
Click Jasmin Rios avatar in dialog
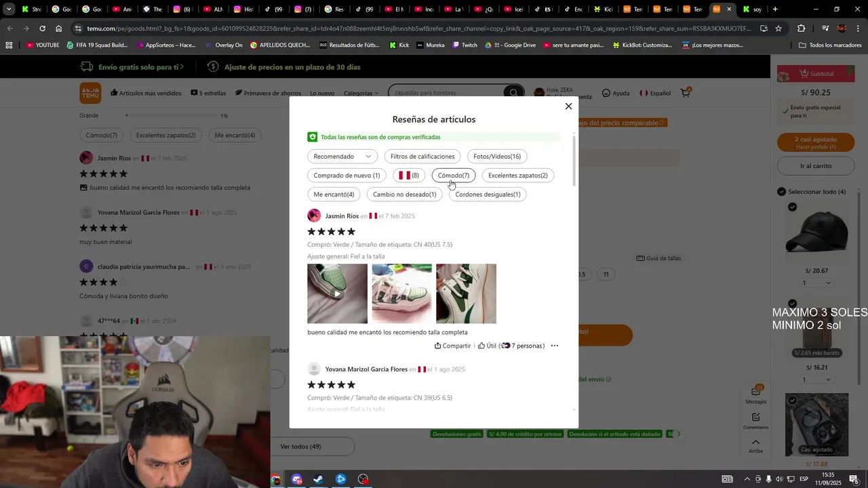click(314, 216)
